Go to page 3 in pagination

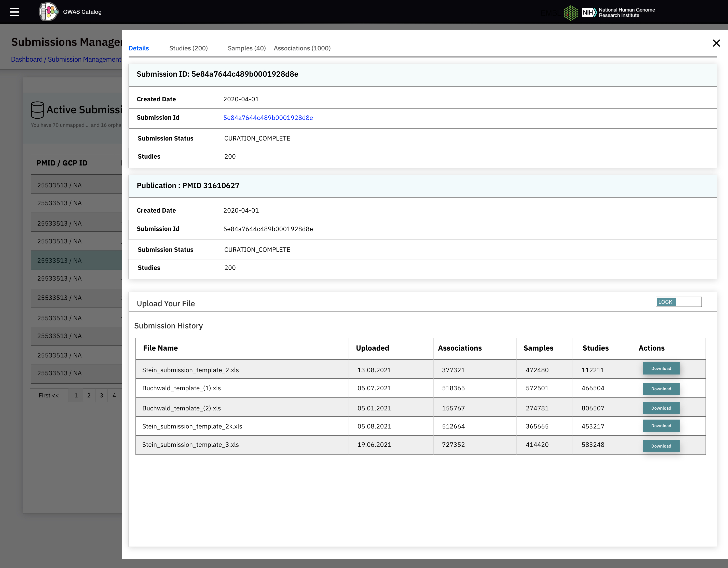101,395
